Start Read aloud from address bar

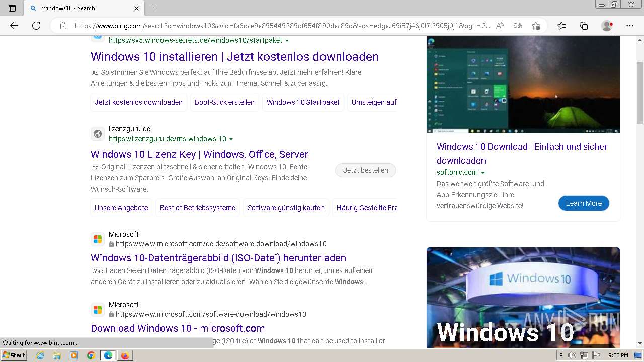click(x=500, y=26)
